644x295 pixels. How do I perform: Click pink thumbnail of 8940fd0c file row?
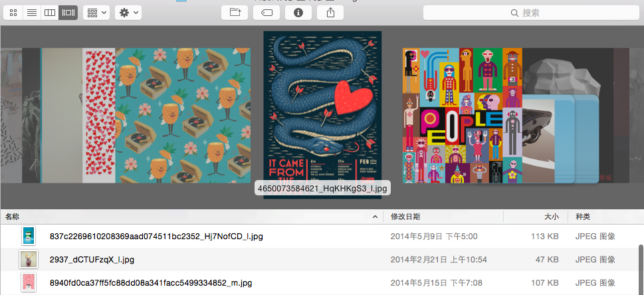click(x=29, y=282)
